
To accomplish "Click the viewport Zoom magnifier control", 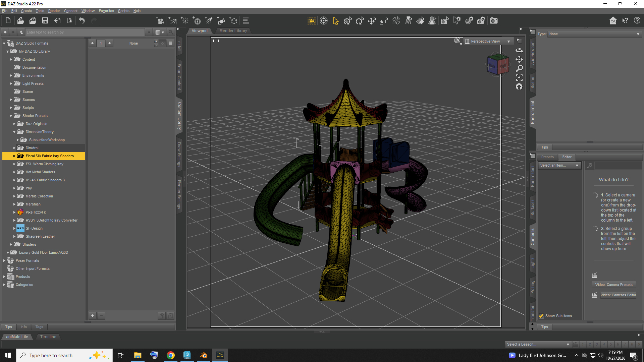I will click(519, 69).
